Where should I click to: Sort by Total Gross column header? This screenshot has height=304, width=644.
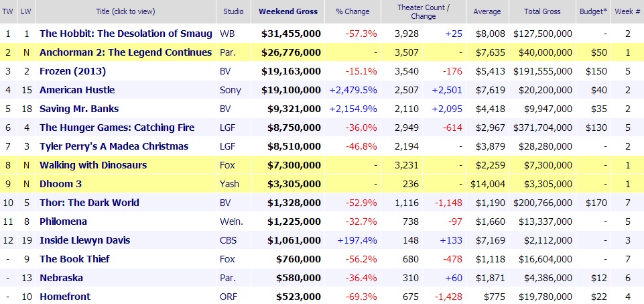(x=541, y=11)
